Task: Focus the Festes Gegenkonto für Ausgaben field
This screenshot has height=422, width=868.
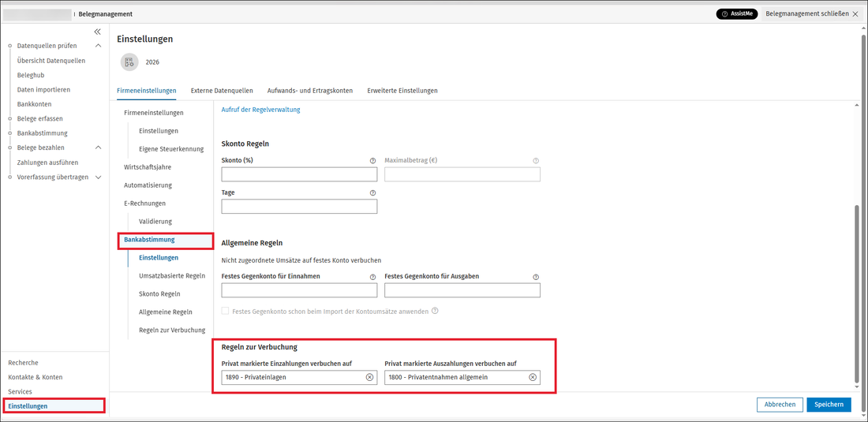Action: click(x=462, y=290)
